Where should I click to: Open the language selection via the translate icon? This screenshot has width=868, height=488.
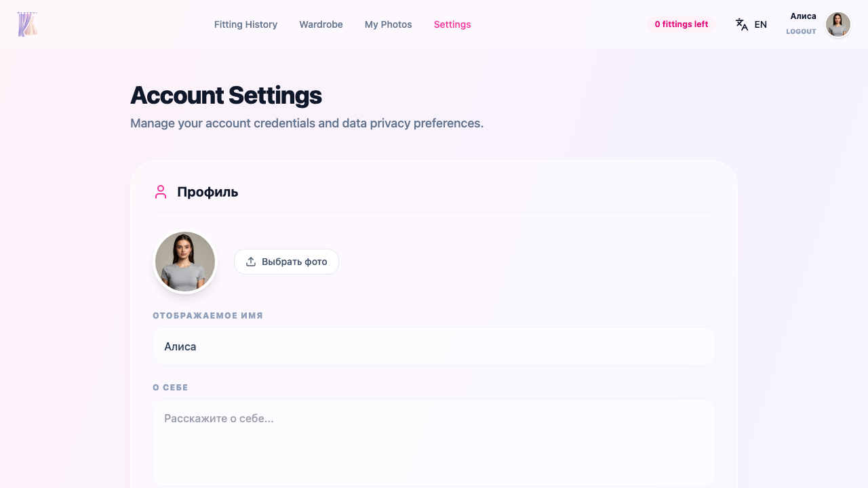(741, 24)
